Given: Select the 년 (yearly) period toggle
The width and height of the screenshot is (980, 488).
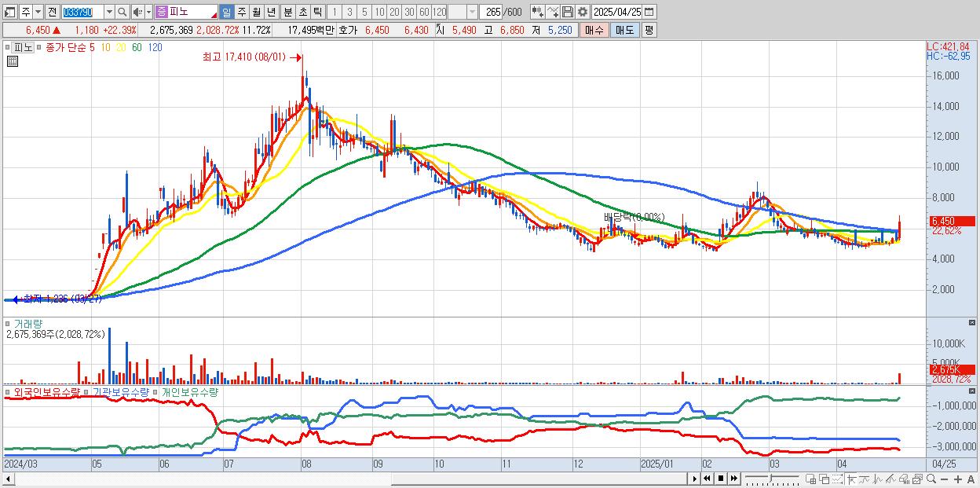Looking at the screenshot, I should tap(271, 12).
